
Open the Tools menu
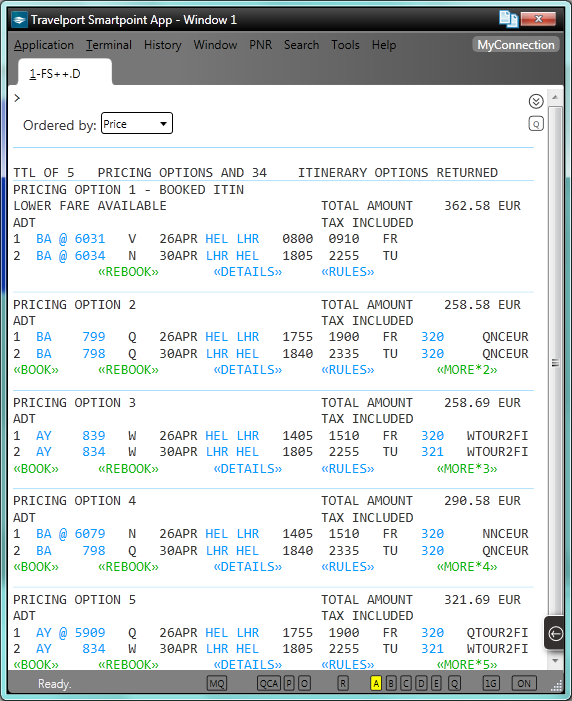(x=345, y=45)
